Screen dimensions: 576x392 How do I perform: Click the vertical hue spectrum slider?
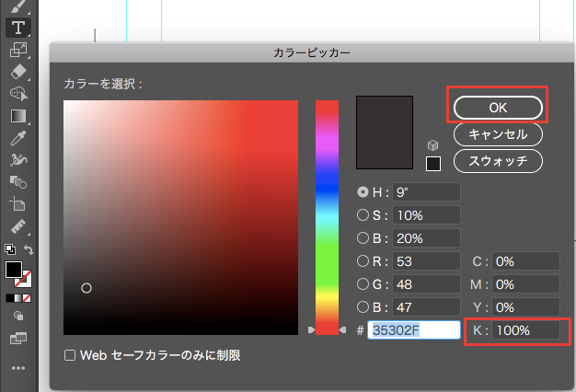point(328,216)
